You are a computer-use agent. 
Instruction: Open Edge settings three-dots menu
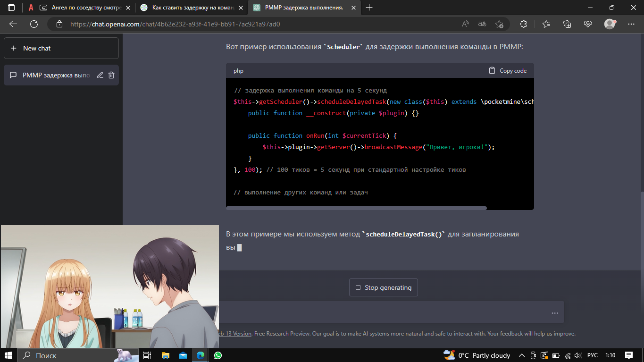pyautogui.click(x=631, y=24)
